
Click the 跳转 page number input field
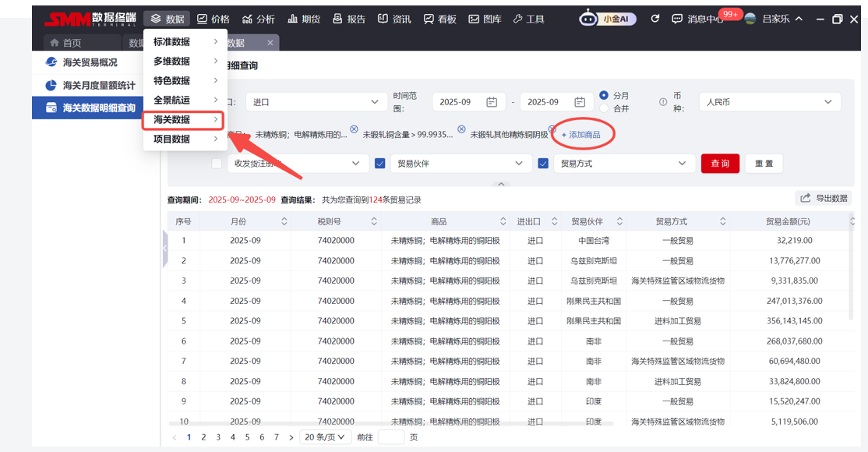(390, 437)
